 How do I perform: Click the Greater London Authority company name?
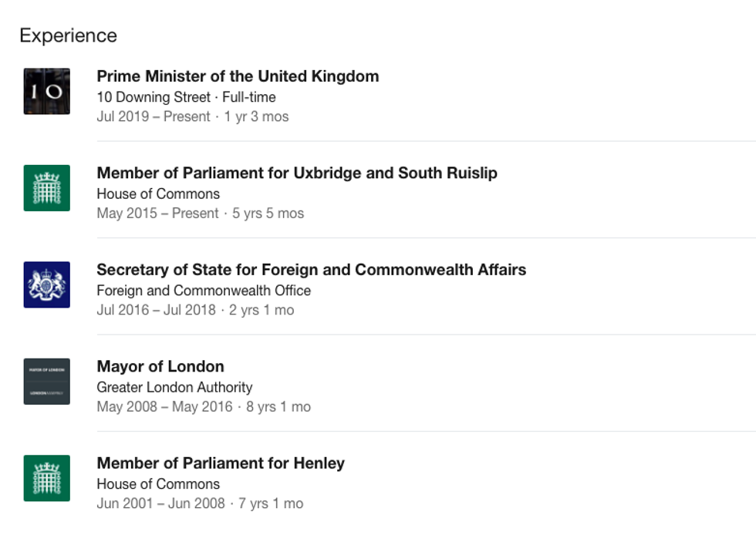(x=174, y=387)
